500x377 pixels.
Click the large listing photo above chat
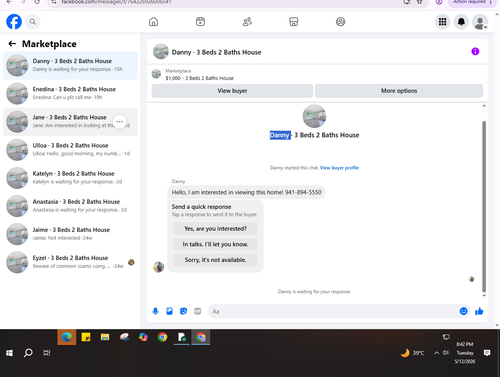[x=314, y=116]
